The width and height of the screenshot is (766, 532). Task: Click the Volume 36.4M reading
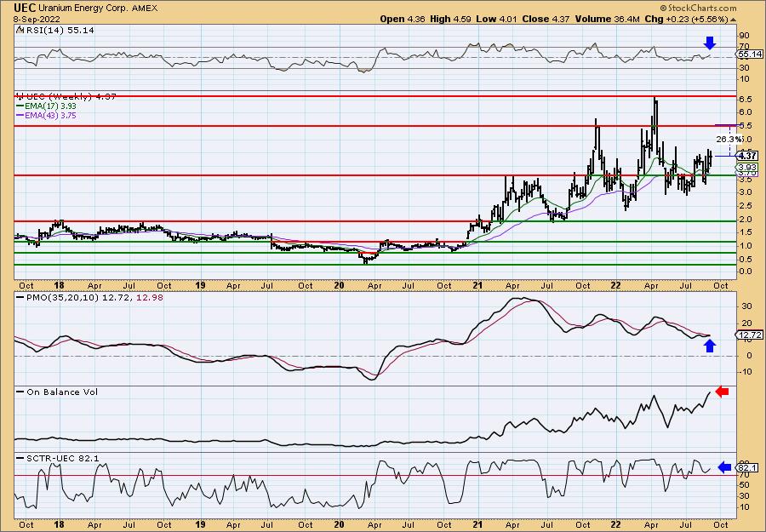point(608,19)
